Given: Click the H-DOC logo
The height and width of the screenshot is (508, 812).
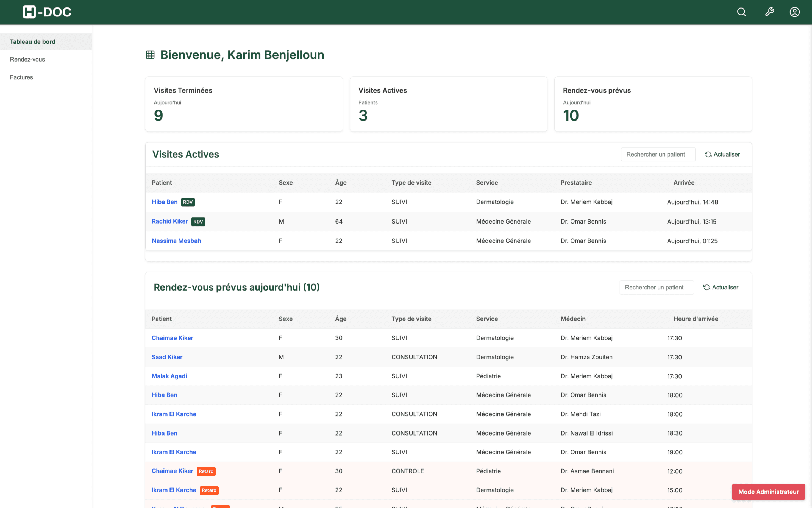Looking at the screenshot, I should pyautogui.click(x=46, y=12).
